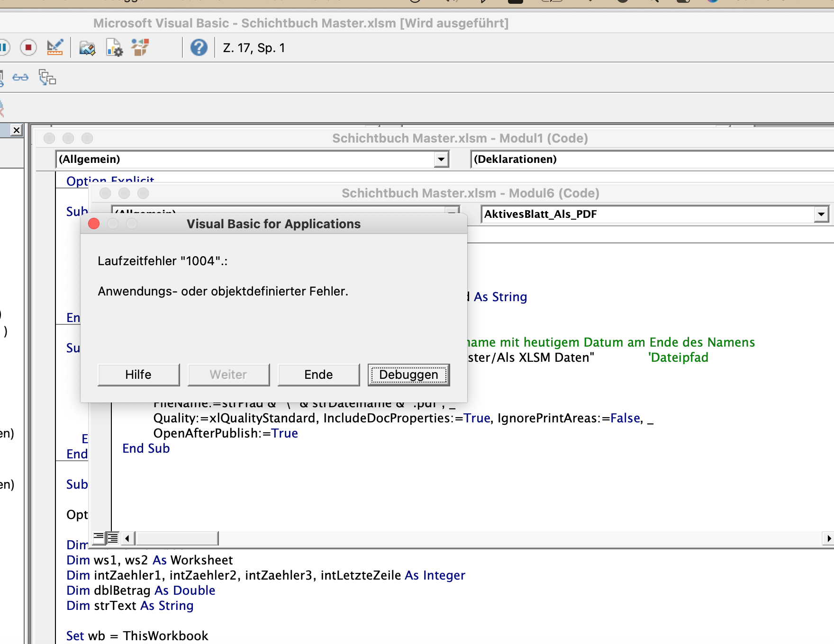Open Quick Watch using the glasses icon
The height and width of the screenshot is (644, 834).
(x=20, y=78)
